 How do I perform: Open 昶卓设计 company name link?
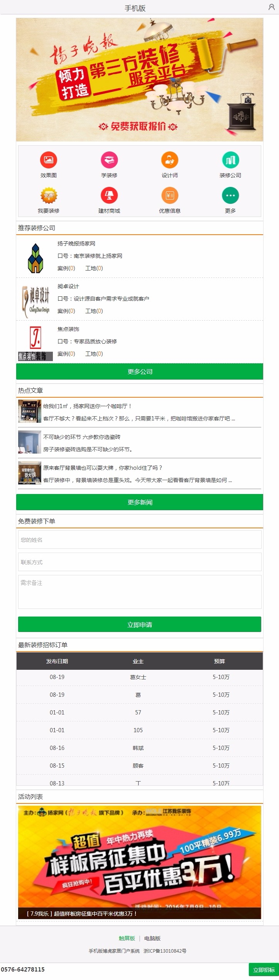point(68,286)
